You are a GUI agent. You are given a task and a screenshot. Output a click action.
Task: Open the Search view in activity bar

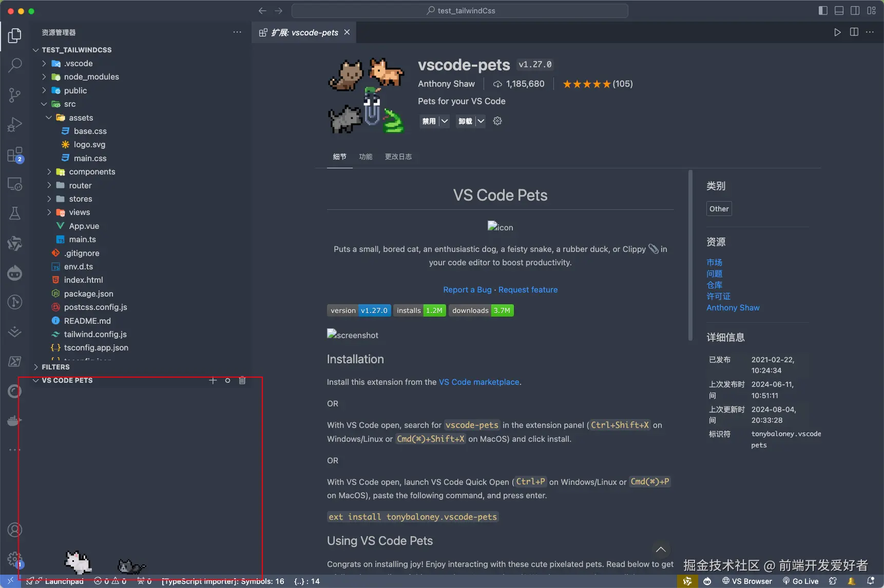coord(15,65)
